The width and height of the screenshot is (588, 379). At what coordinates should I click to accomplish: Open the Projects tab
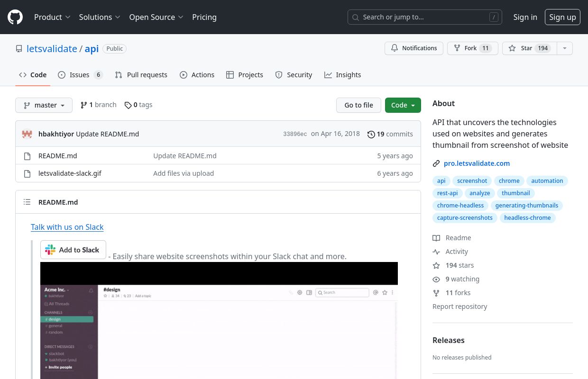coord(245,75)
